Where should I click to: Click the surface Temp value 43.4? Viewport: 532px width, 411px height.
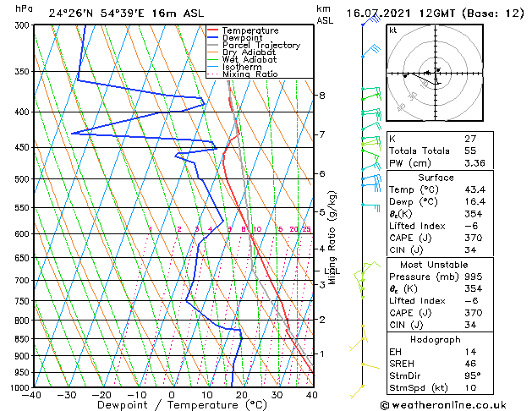point(475,189)
